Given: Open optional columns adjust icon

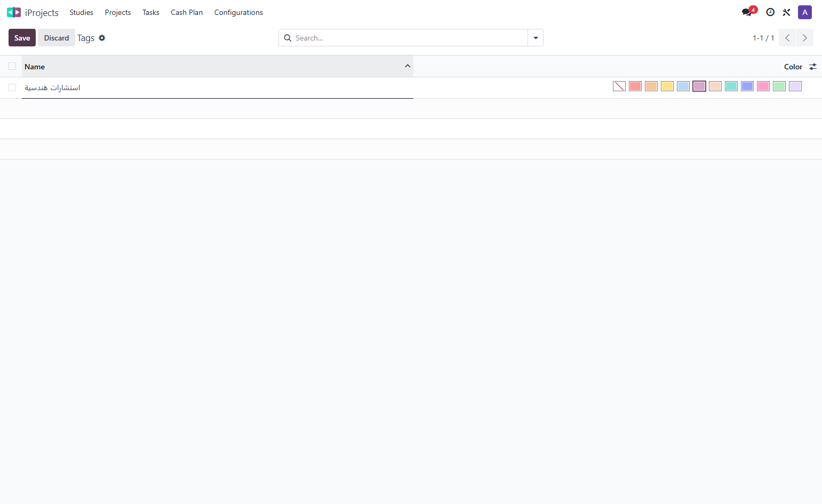Looking at the screenshot, I should pos(813,67).
